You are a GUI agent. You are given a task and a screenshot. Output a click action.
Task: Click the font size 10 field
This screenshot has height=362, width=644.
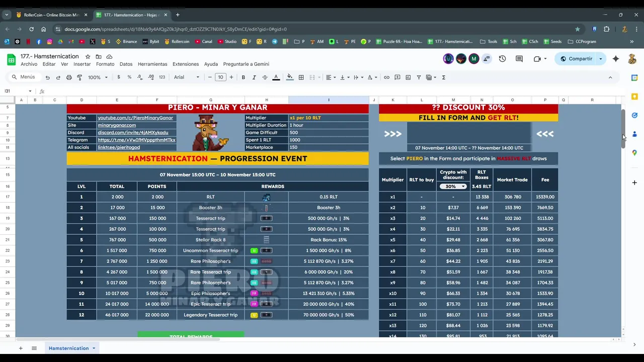click(220, 77)
